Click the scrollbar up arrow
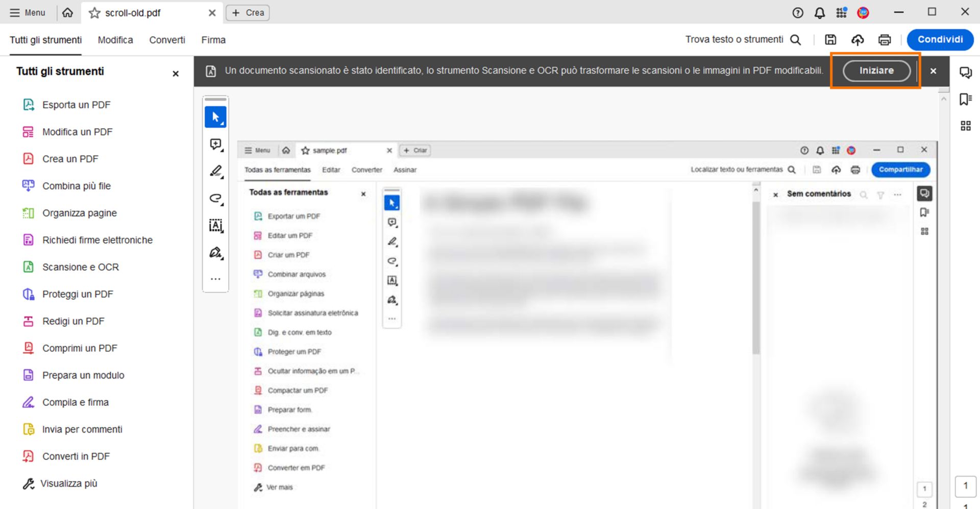The image size is (980, 509). tap(944, 99)
